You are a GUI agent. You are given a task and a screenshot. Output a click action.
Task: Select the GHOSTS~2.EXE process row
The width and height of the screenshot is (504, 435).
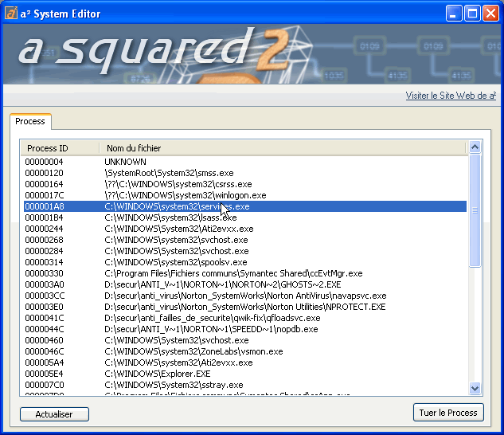tap(245, 284)
